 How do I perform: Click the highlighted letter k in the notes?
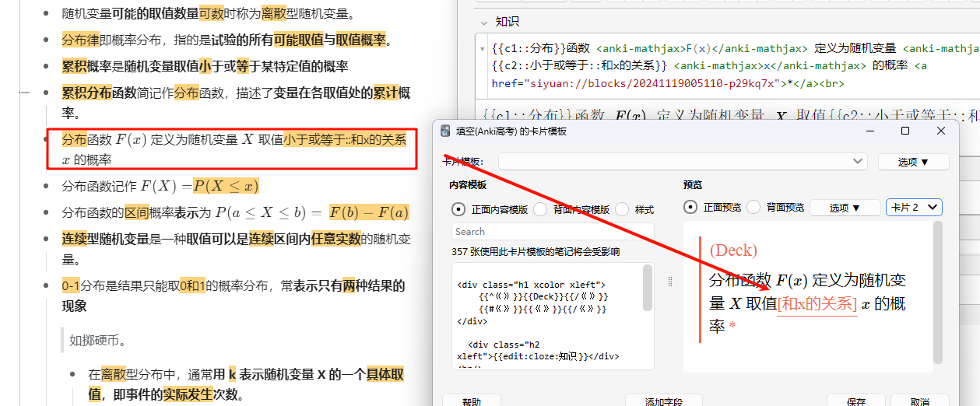pos(232,375)
